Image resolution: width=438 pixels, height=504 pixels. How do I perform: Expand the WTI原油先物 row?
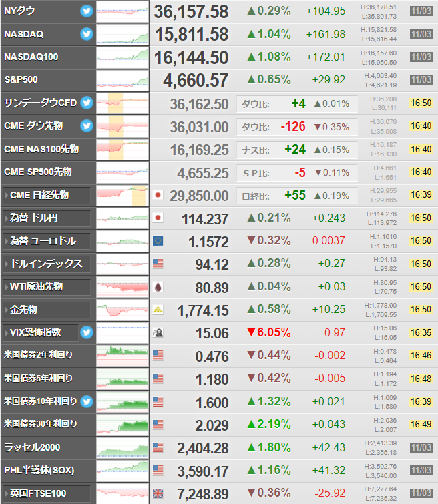(x=47, y=287)
